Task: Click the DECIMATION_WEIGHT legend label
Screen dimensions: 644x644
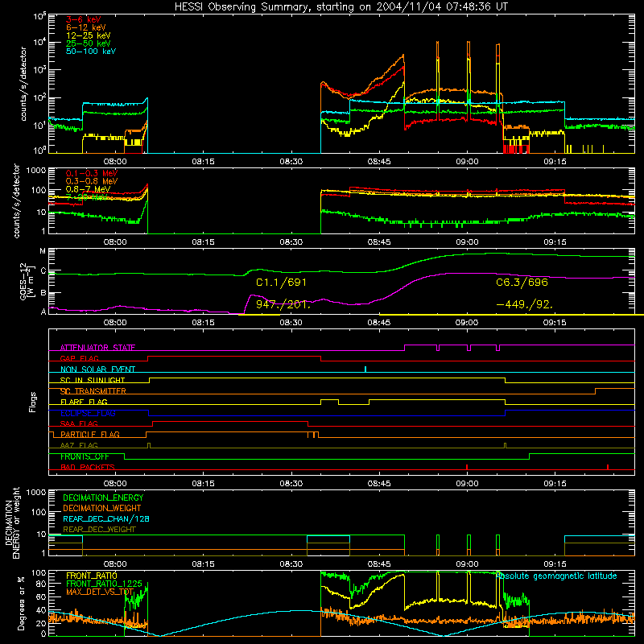Action: [102, 509]
